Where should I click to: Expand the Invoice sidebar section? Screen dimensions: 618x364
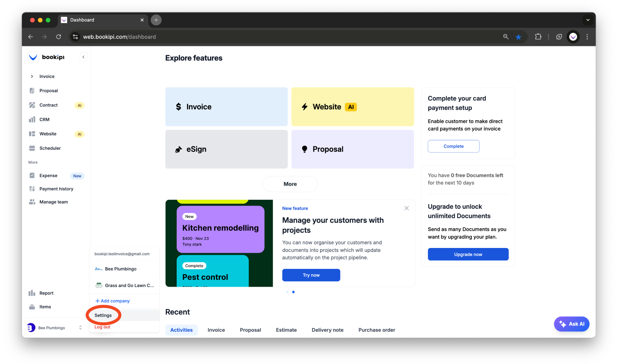(x=32, y=76)
